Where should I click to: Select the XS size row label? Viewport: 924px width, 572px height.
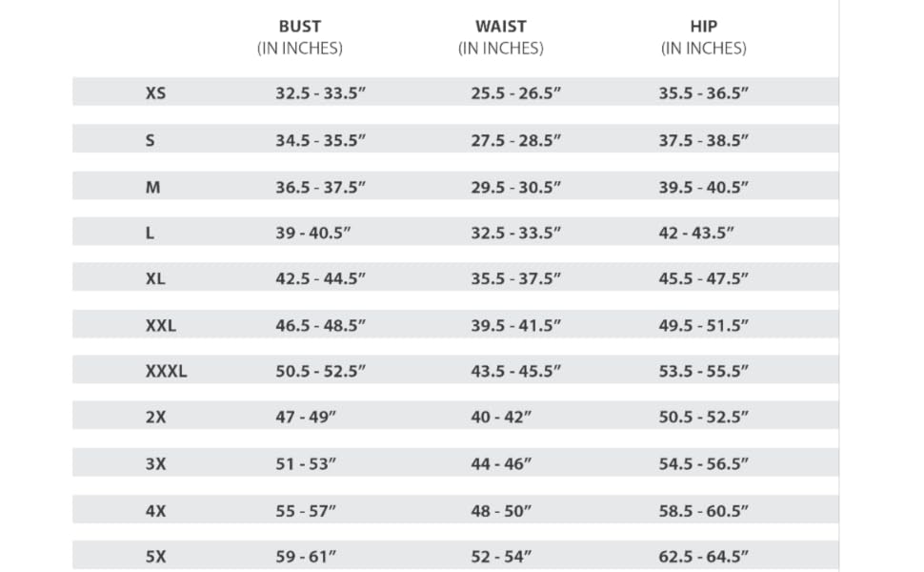155,93
